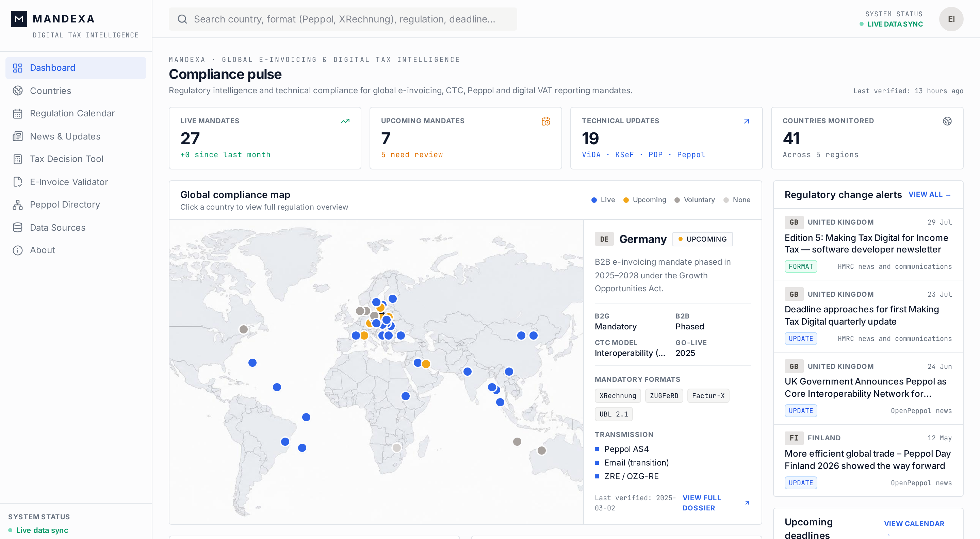Navigate to News & Updates
This screenshot has width=980, height=539.
pos(76,136)
